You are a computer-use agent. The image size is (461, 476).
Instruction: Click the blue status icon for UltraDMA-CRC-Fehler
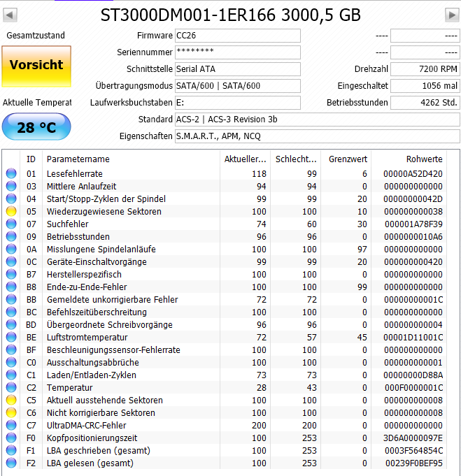click(11, 425)
